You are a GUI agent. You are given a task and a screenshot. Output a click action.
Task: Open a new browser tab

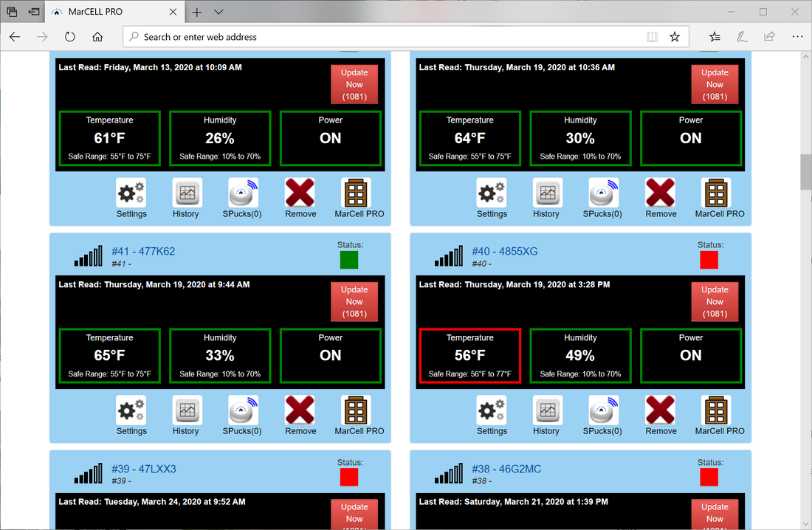(197, 12)
